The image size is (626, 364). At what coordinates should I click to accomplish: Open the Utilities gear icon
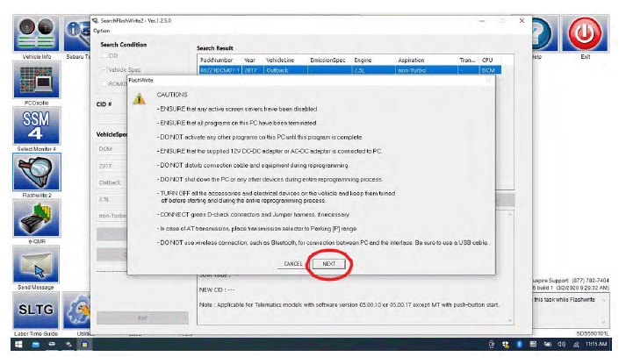[x=76, y=310]
